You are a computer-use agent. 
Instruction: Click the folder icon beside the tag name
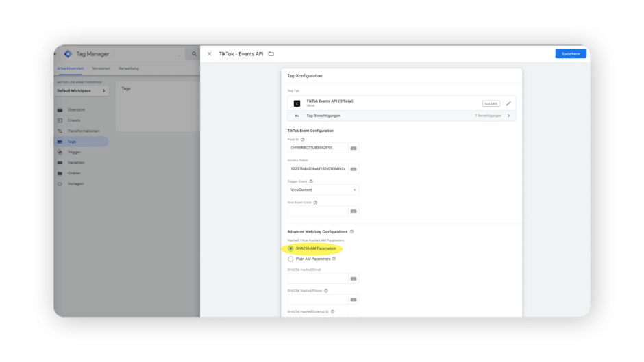(x=271, y=54)
